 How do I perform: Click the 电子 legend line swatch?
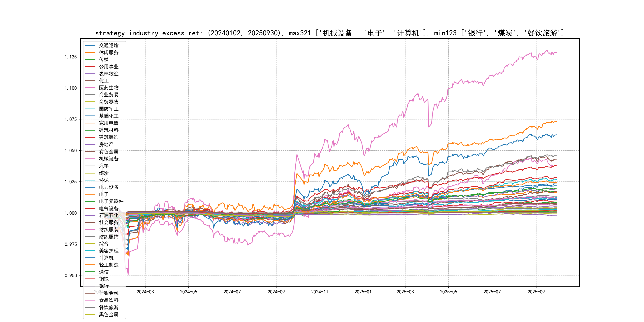point(90,194)
